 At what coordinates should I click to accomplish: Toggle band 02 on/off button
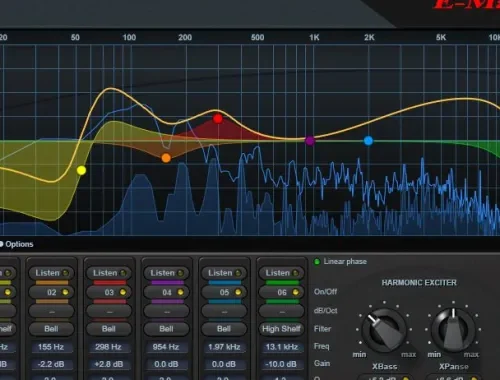click(x=52, y=292)
